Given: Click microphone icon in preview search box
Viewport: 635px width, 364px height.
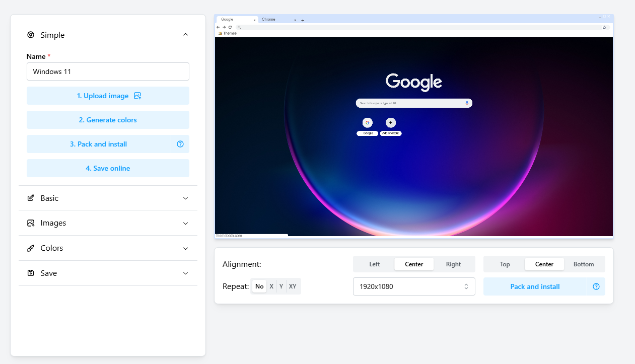Looking at the screenshot, I should [x=467, y=103].
